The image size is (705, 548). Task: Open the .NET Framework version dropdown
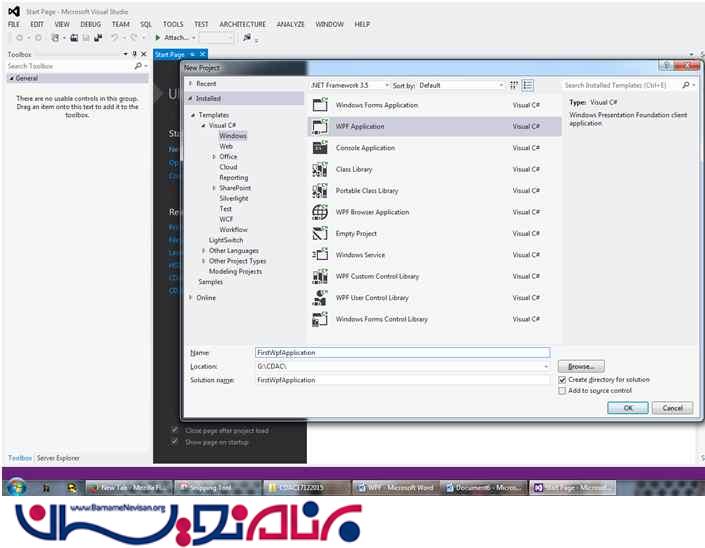[x=347, y=86]
